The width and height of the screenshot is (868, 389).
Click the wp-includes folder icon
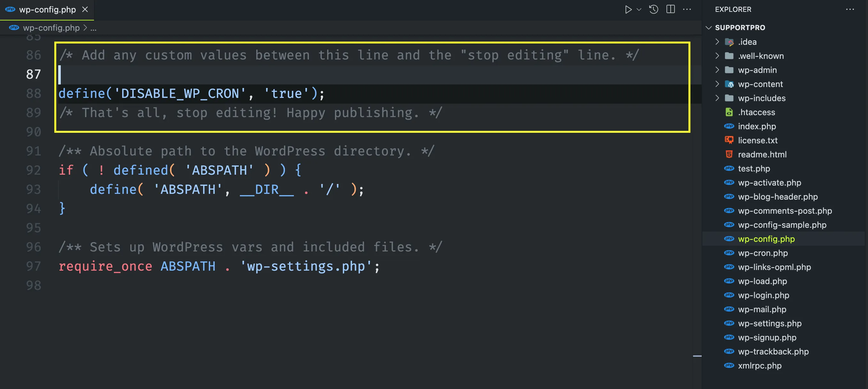[729, 98]
